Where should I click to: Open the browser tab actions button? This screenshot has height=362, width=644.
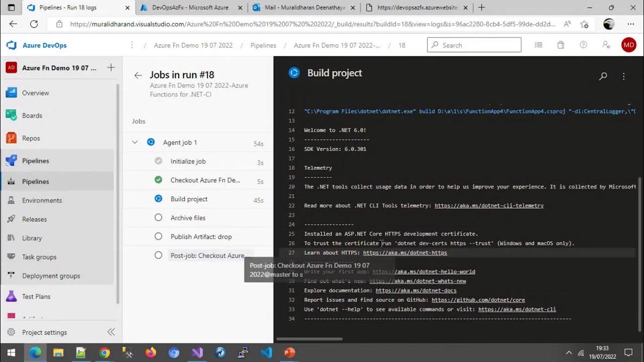coord(11,8)
